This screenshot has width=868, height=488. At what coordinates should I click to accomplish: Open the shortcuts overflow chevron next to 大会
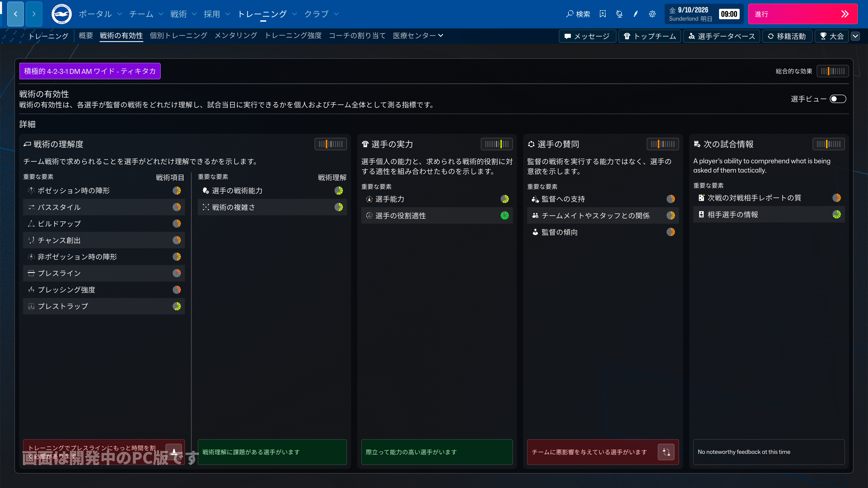point(855,36)
